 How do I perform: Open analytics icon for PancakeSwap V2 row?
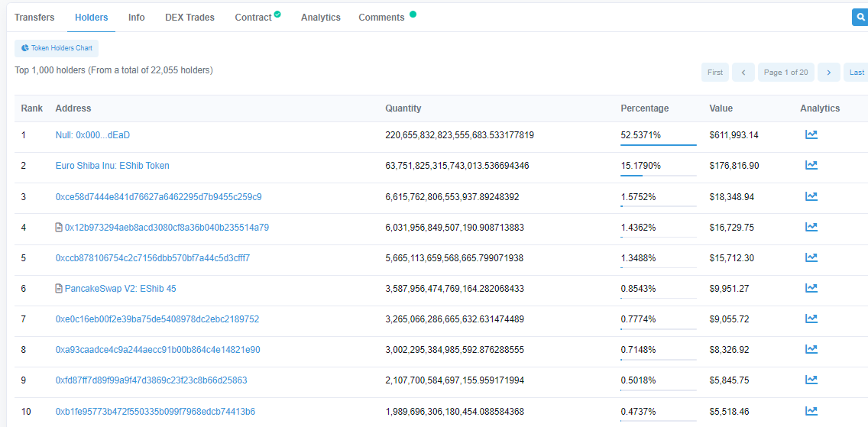811,288
